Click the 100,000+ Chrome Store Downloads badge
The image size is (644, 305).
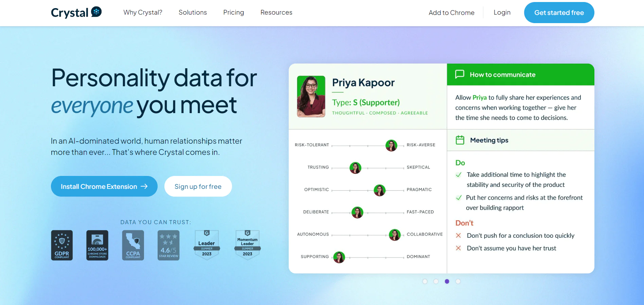point(97,245)
